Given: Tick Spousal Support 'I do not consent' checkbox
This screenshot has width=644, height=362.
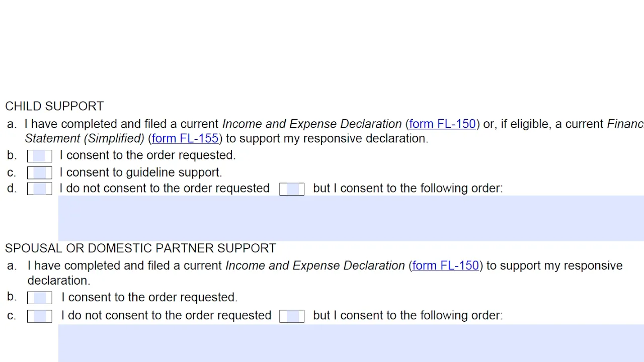Looking at the screenshot, I should click(x=40, y=316).
